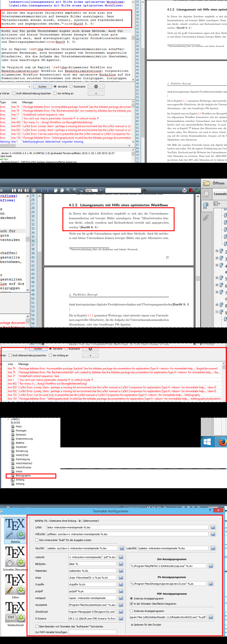Select the 'Rückwärts' search direction option

pos(72,87)
